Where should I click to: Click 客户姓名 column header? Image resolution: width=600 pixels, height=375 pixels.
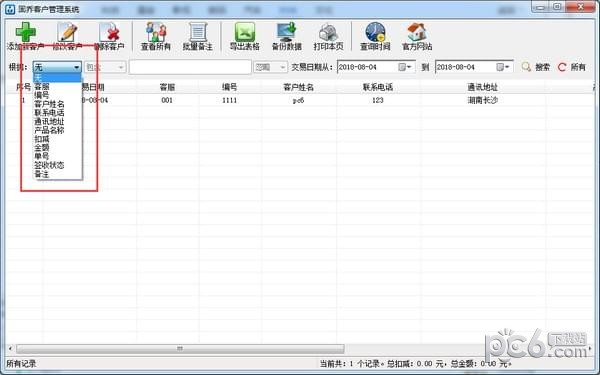[x=298, y=87]
